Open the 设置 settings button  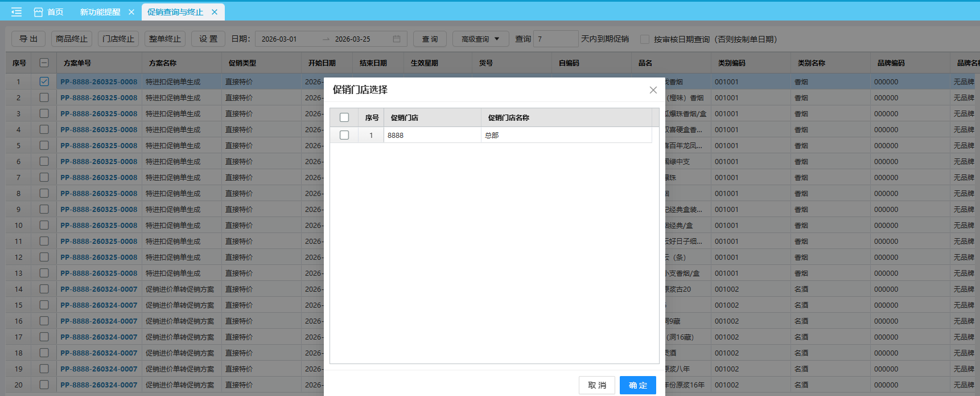(208, 39)
